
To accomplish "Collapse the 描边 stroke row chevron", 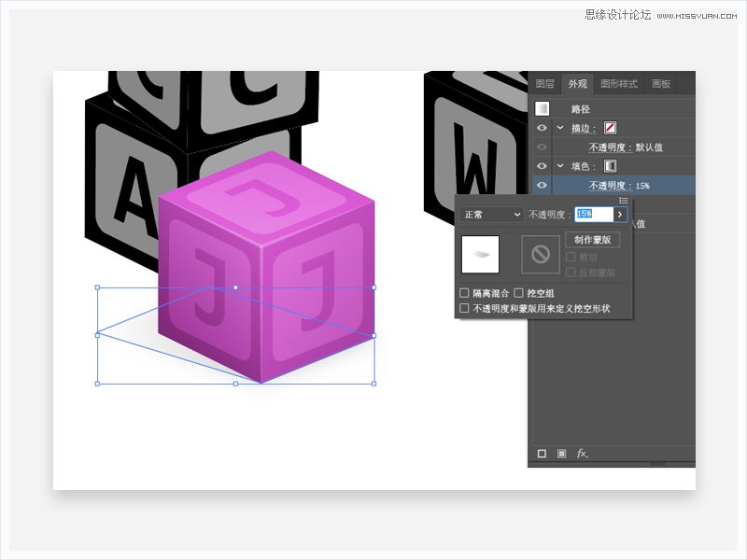I will click(x=560, y=128).
